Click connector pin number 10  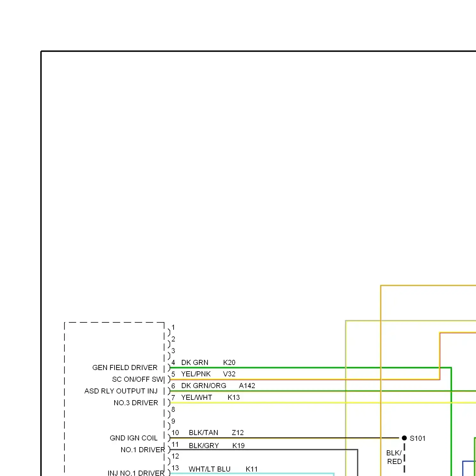coord(175,433)
